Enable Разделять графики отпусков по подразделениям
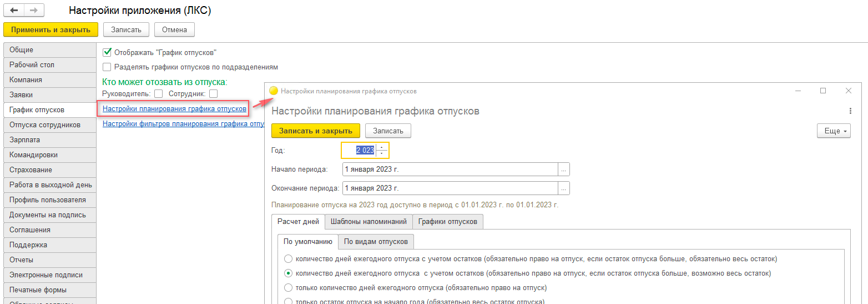This screenshot has height=304, width=868. click(108, 67)
